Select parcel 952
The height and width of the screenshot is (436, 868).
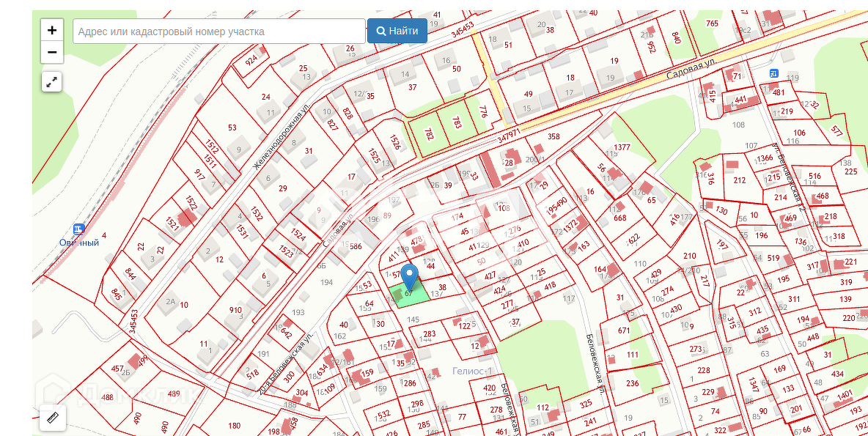[652, 47]
